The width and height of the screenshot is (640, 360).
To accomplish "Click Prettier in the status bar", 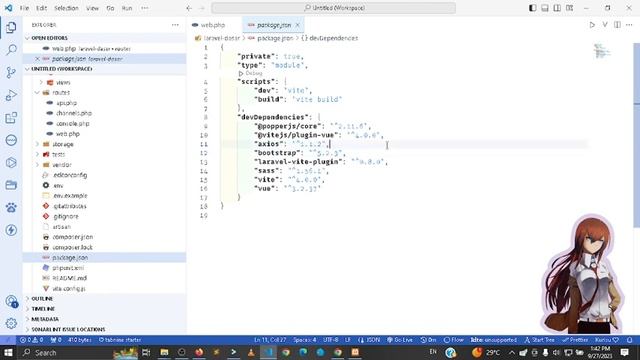I will click(x=575, y=340).
